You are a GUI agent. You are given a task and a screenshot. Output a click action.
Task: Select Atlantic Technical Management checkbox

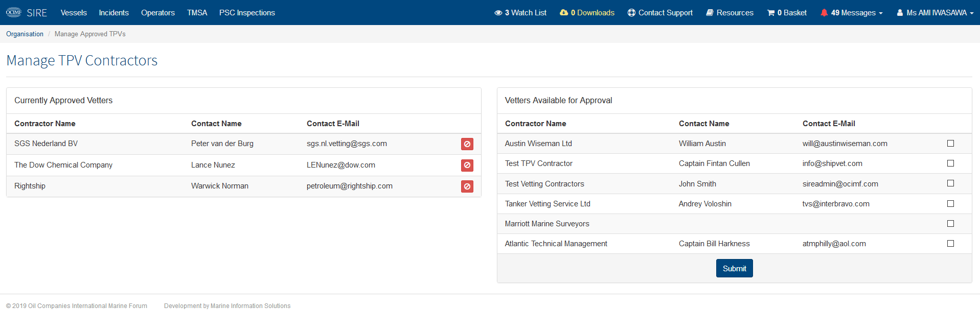950,244
